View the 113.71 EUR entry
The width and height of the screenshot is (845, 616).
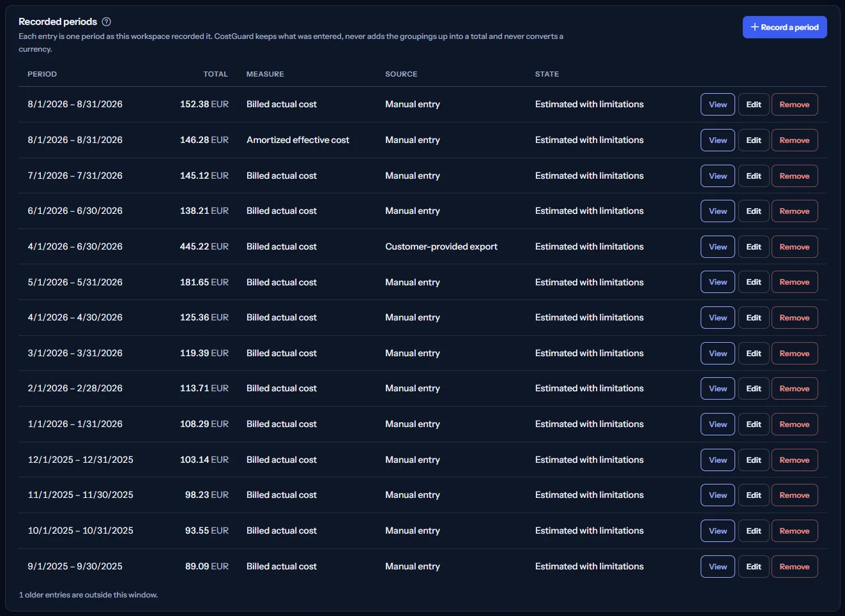(718, 389)
